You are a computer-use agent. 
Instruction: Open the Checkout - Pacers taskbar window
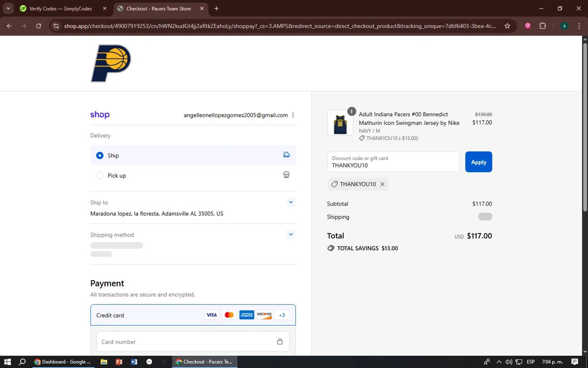coord(205,362)
